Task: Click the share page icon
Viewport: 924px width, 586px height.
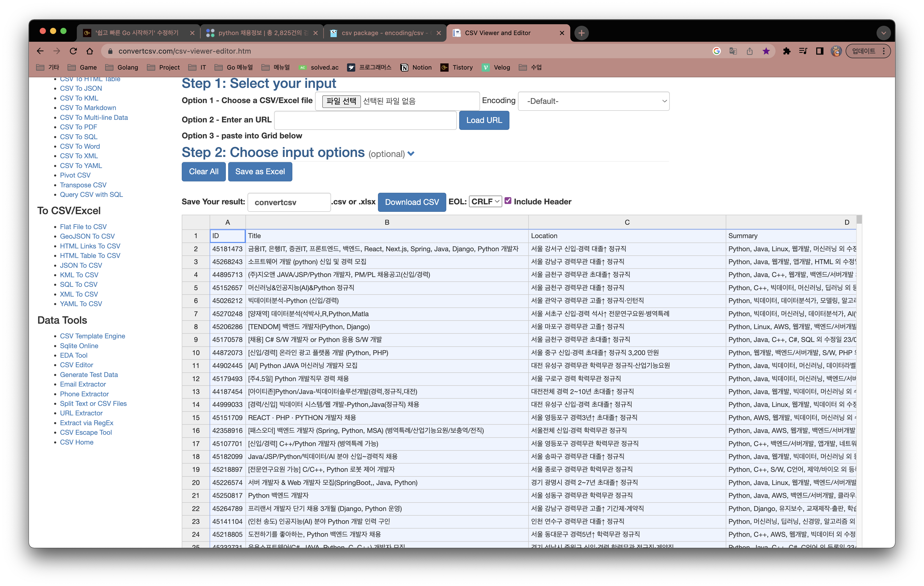Action: tap(749, 51)
